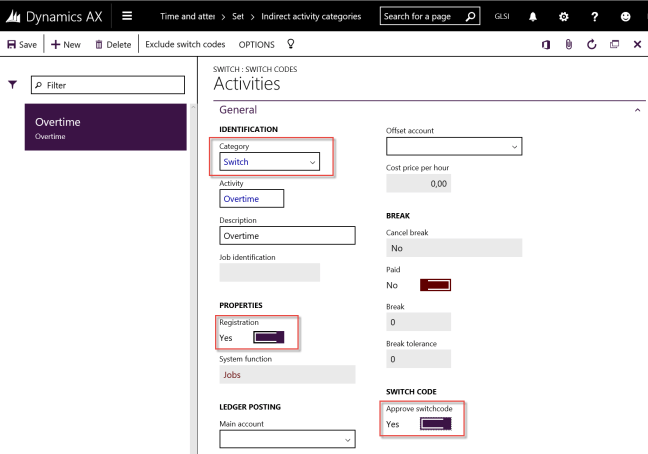The image size is (648, 454).
Task: Toggle the Approve switchcode switch
Action: pos(437,424)
